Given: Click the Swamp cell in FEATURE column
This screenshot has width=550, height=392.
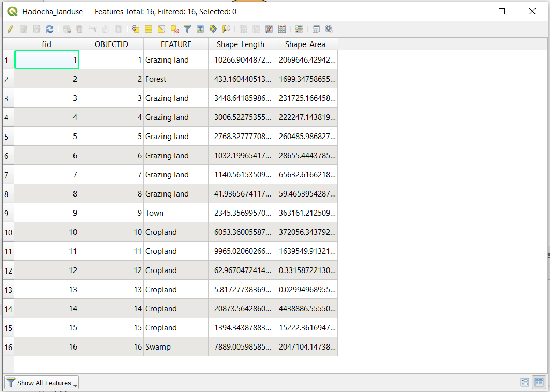Looking at the screenshot, I should pyautogui.click(x=176, y=347).
